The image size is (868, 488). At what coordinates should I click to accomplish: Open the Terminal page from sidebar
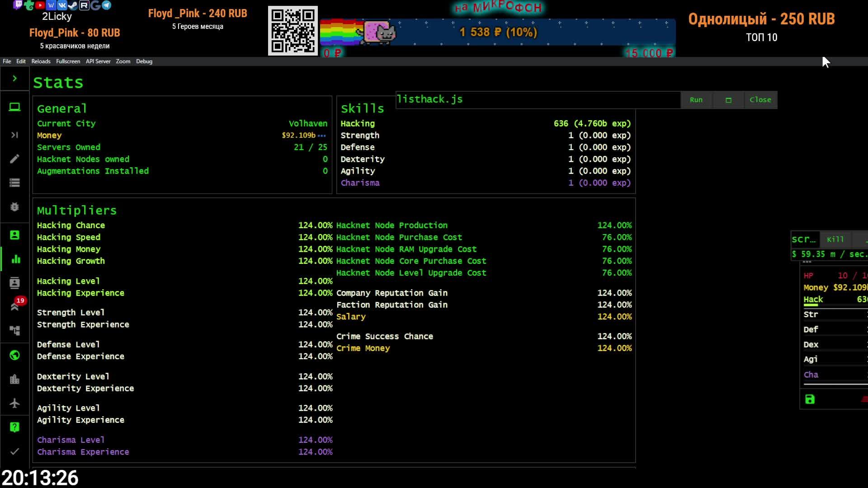[14, 135]
